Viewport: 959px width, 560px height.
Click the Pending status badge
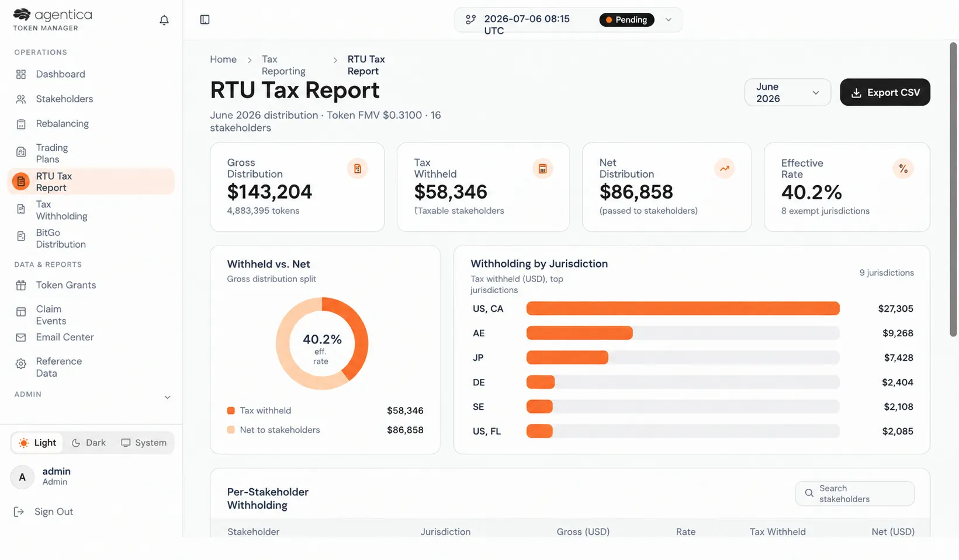click(626, 20)
